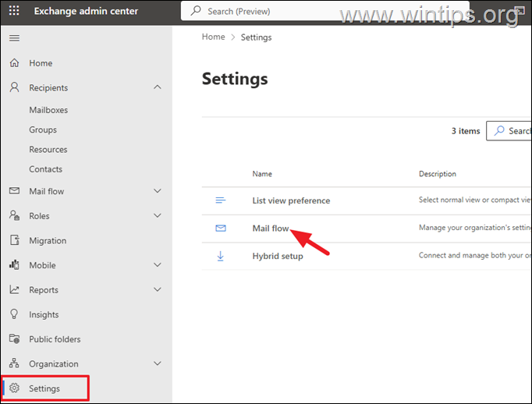Go to Home breadcrumb link
Viewport: 532px width, 404px height.
(x=214, y=37)
